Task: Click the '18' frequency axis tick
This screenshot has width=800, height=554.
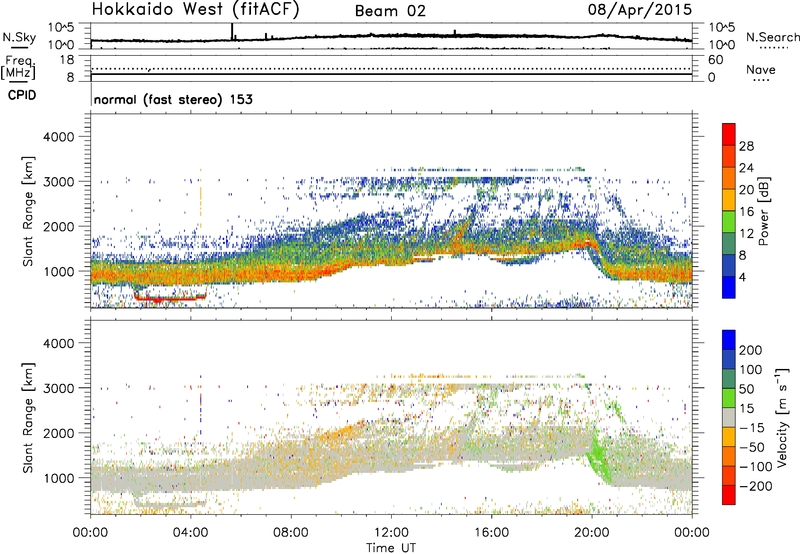Action: (x=67, y=60)
